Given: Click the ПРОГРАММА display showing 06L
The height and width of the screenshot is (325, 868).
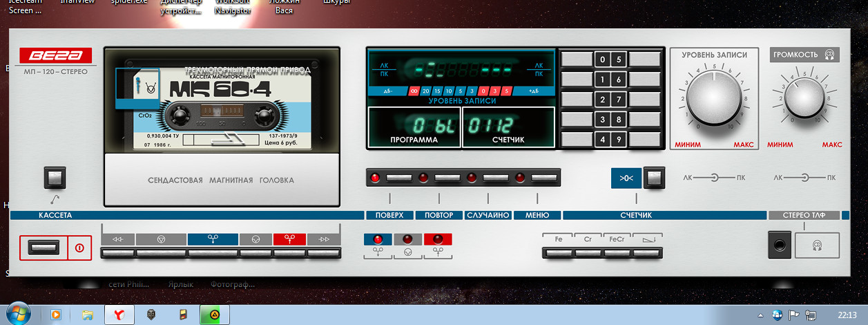Looking at the screenshot, I should pos(413,127).
